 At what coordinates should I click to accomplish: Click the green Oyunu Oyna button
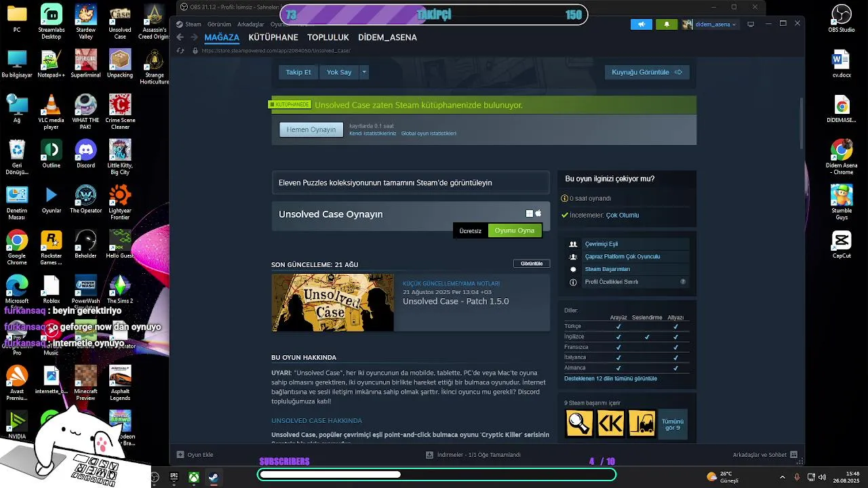[515, 230]
